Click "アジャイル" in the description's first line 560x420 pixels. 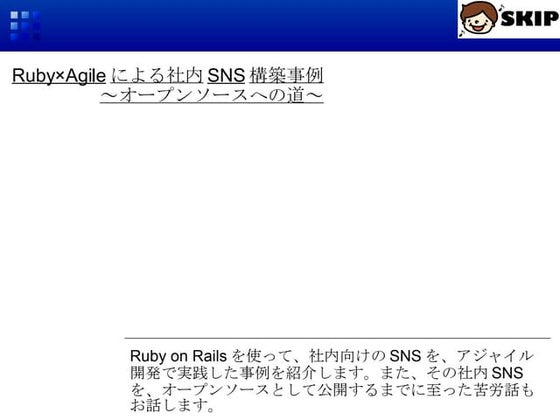(x=495, y=356)
